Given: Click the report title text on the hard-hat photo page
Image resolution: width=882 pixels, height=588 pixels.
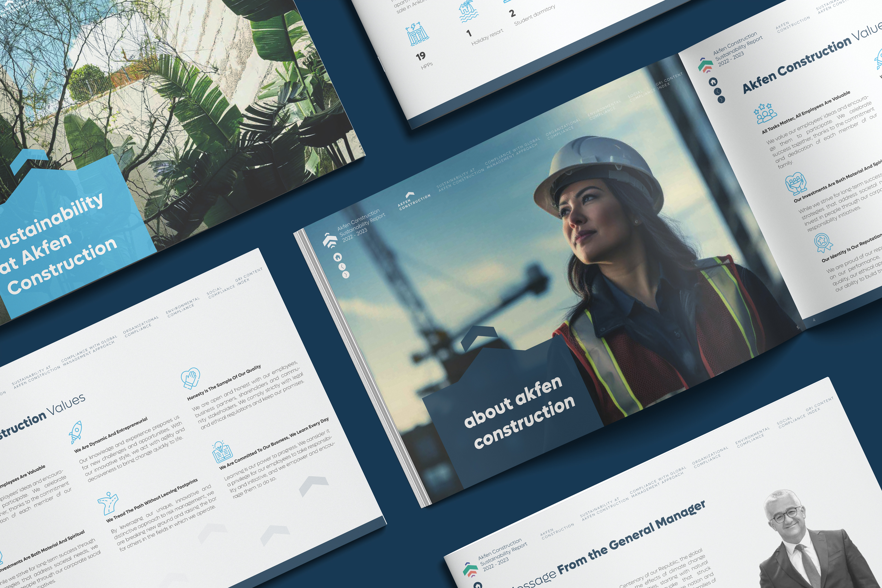Looking at the screenshot, I should click(361, 226).
